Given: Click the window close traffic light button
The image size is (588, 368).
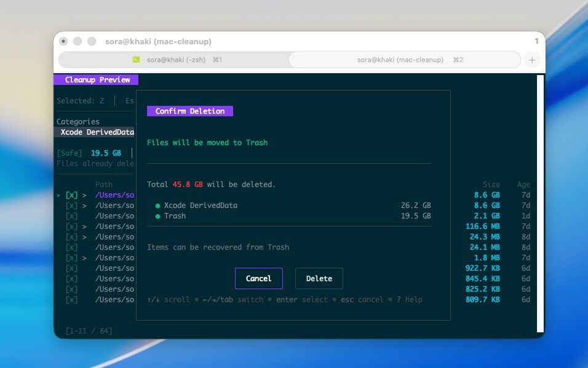Looking at the screenshot, I should click(x=63, y=41).
